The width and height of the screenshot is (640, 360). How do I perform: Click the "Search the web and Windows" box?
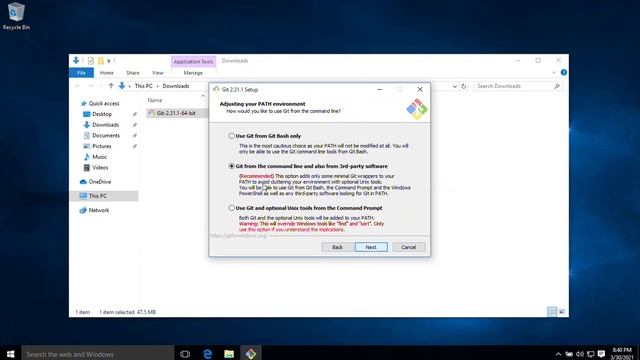(x=98, y=353)
